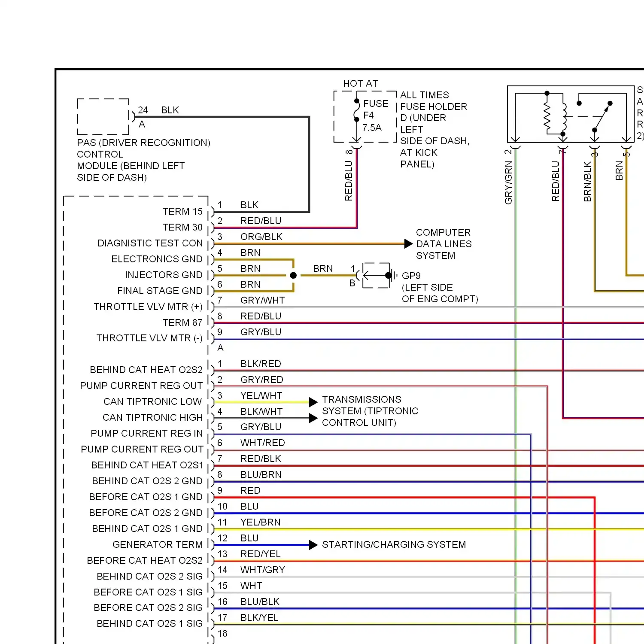Click the 'YEL/BRN' wire color label
The image size is (644, 644).
261,522
